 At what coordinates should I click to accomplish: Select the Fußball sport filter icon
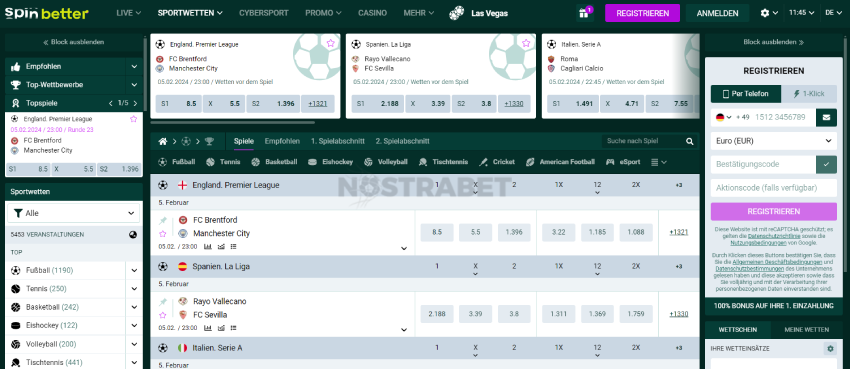click(x=162, y=162)
